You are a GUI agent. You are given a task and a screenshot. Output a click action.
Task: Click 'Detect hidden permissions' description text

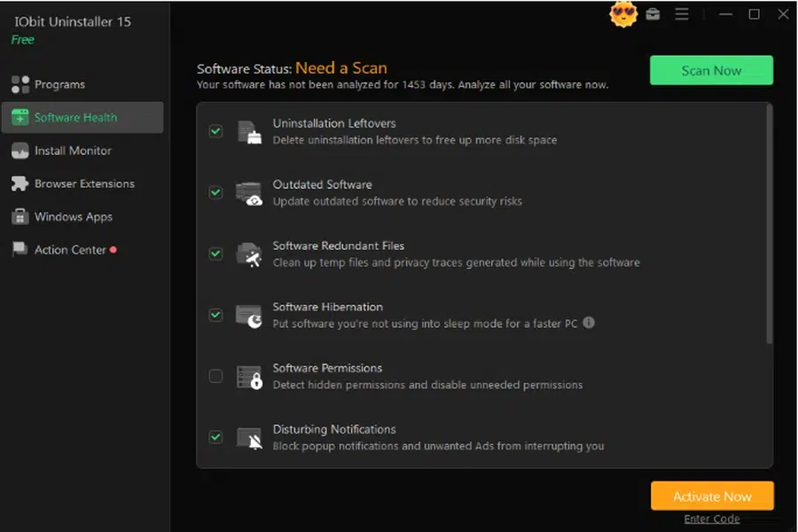(x=427, y=385)
